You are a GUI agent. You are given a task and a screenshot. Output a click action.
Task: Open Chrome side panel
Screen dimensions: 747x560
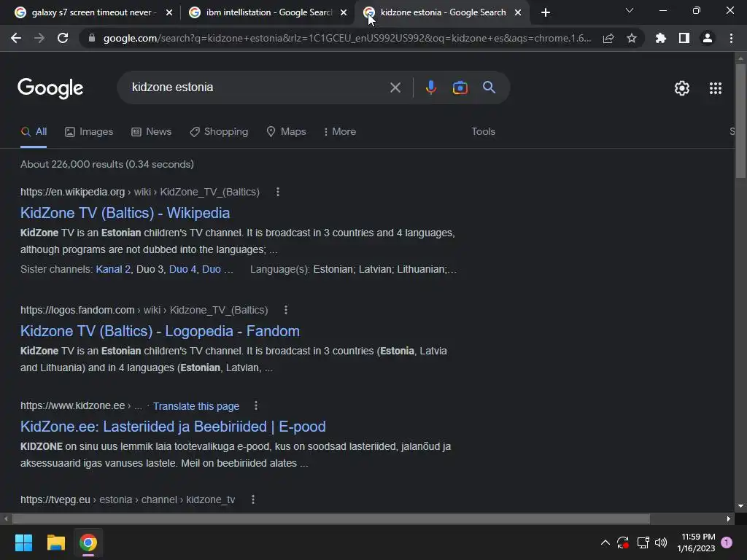[684, 38]
